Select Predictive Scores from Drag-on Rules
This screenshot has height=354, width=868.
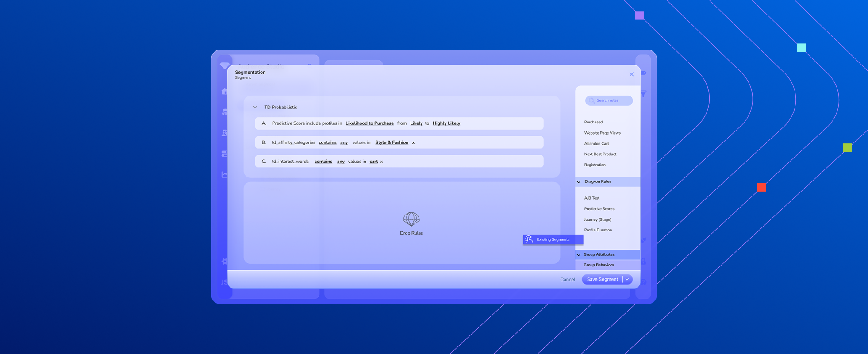click(599, 209)
